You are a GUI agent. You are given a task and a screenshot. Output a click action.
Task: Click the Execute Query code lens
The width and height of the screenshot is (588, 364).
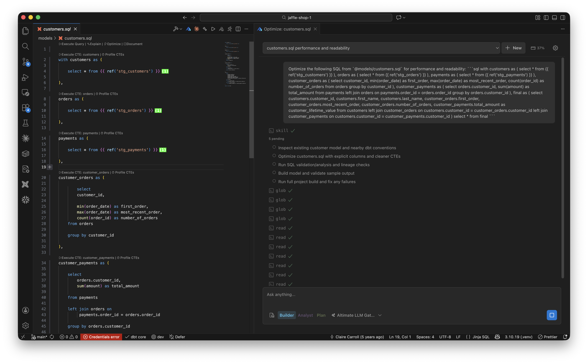(x=71, y=44)
